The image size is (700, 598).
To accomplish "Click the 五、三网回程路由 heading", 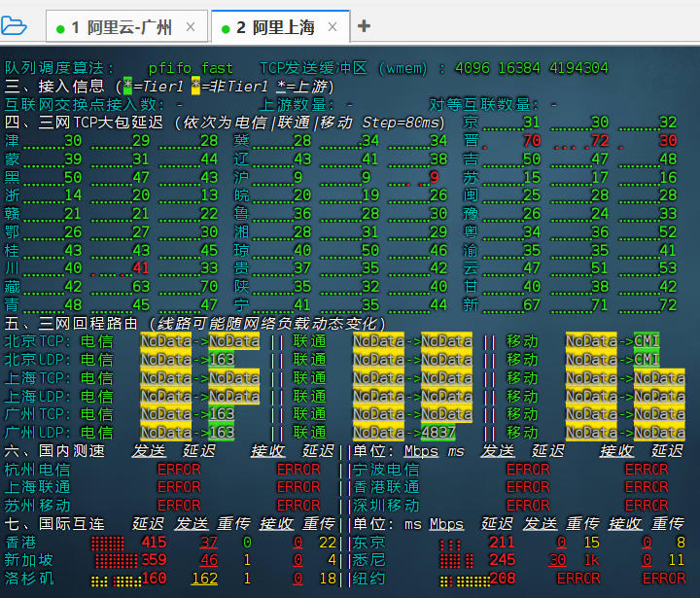I will click(71, 324).
